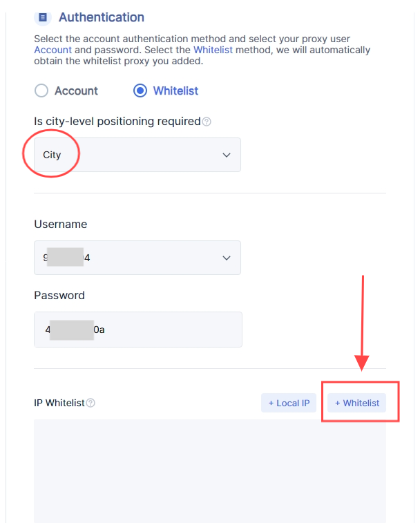
Task: Click the Authentication section icon
Action: pos(43,17)
